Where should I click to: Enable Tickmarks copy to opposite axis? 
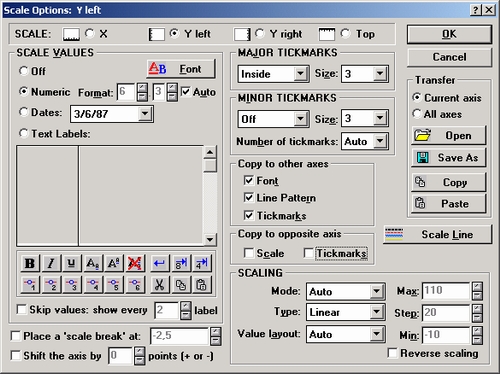(309, 253)
